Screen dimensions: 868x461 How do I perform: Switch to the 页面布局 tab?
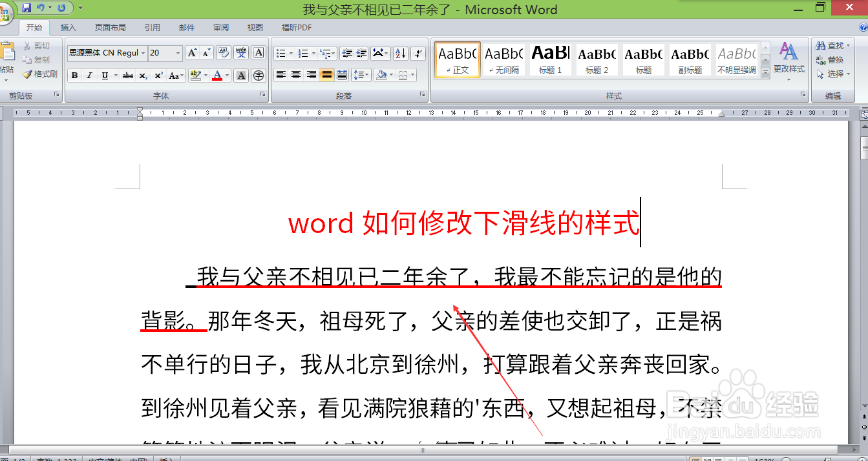click(110, 27)
